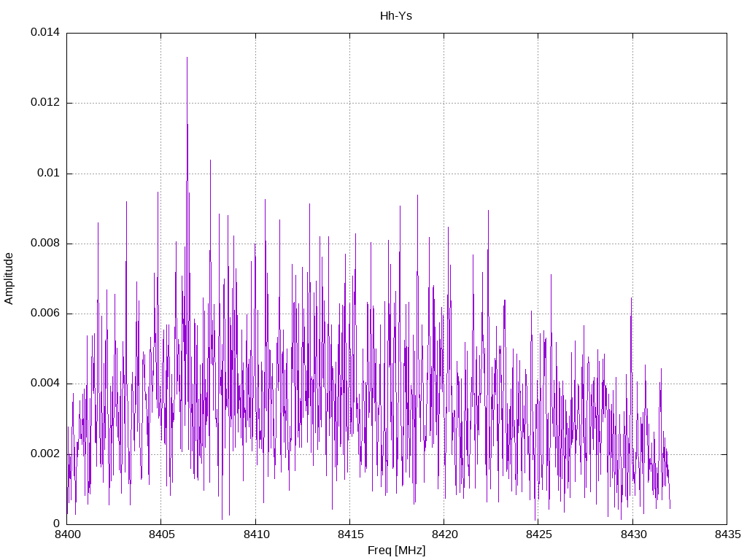Click the 8430 x-axis tick label
Image resolution: width=747 pixels, height=560 pixels.
(x=632, y=534)
